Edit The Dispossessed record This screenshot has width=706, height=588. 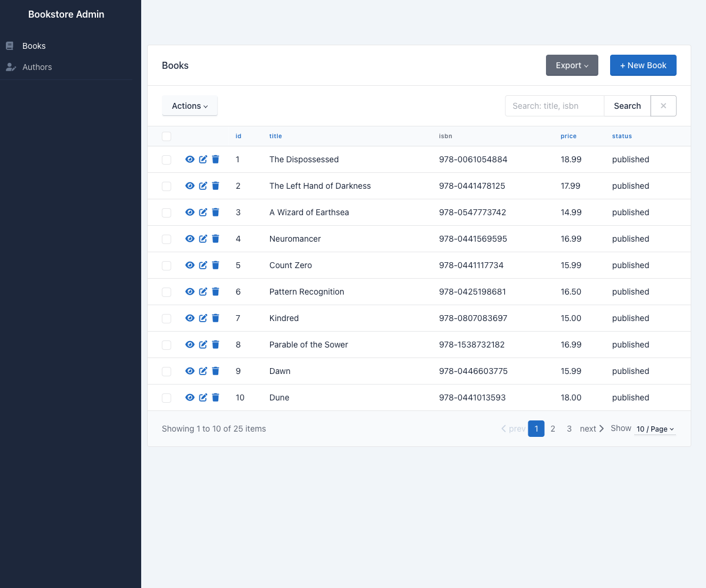pos(203,159)
